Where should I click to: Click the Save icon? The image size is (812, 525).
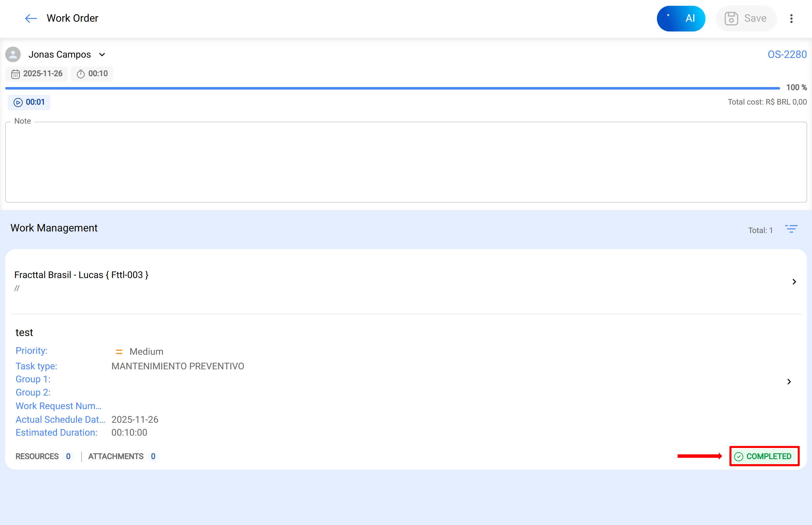731,18
